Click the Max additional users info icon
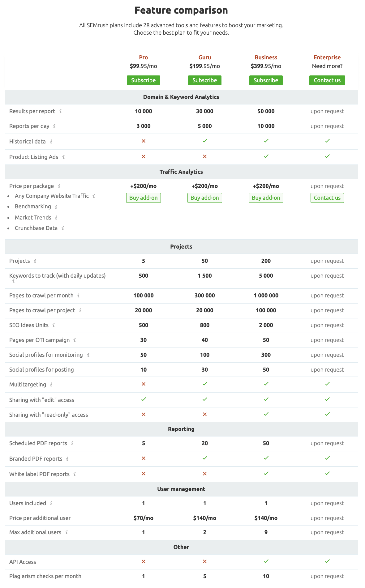The image size is (365, 588). pyautogui.click(x=67, y=532)
